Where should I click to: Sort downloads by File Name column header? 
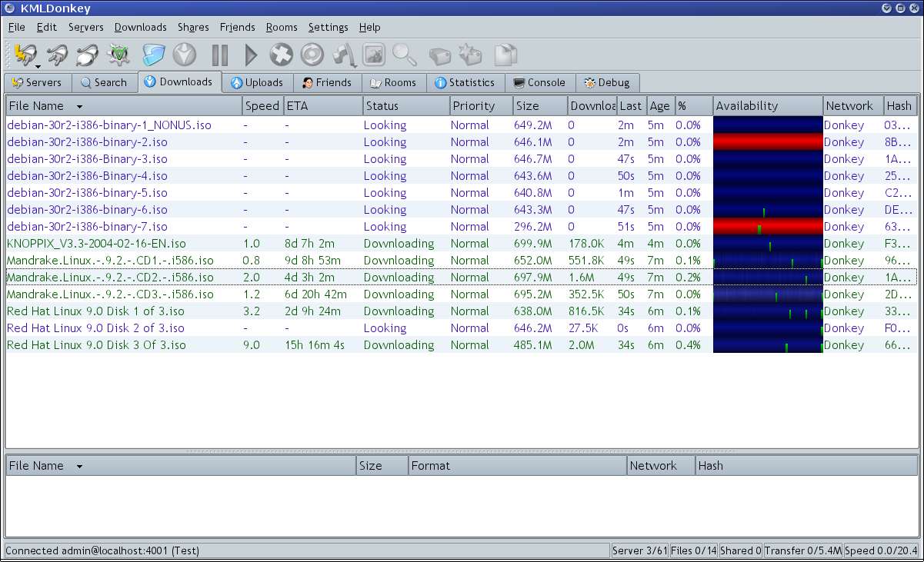coord(124,106)
